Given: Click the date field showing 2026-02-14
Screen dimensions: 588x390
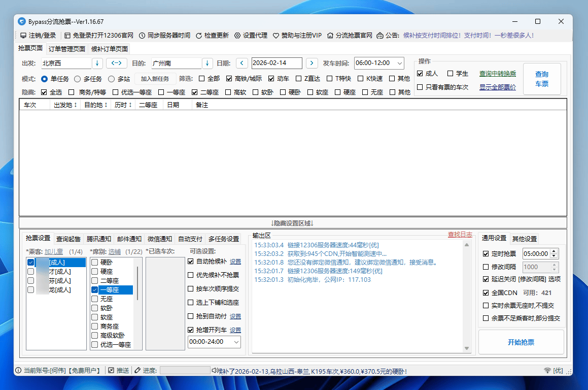Looking at the screenshot, I should (277, 63).
